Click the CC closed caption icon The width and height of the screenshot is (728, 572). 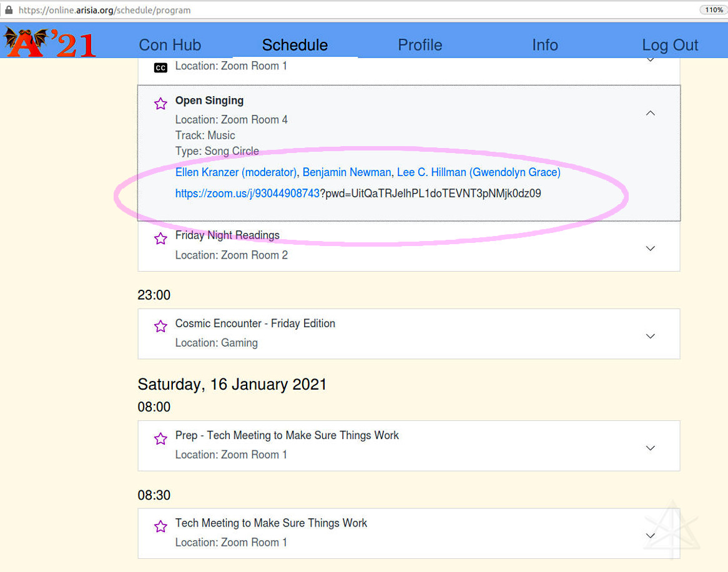coord(160,67)
